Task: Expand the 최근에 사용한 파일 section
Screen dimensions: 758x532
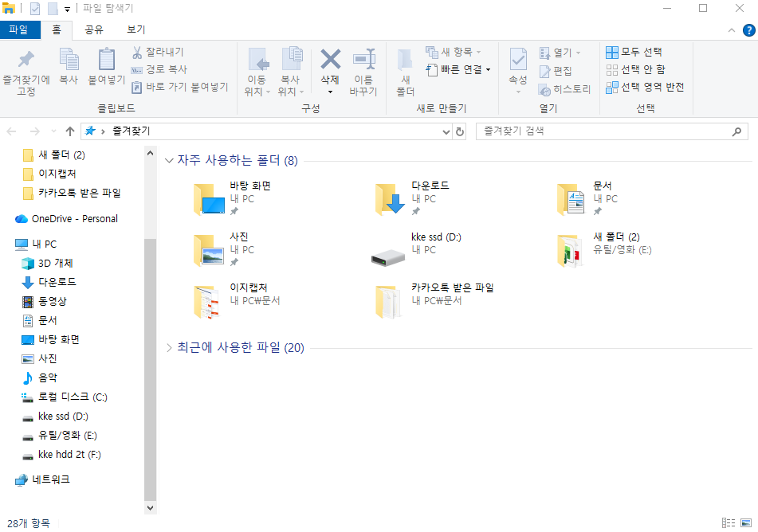Action: click(169, 347)
